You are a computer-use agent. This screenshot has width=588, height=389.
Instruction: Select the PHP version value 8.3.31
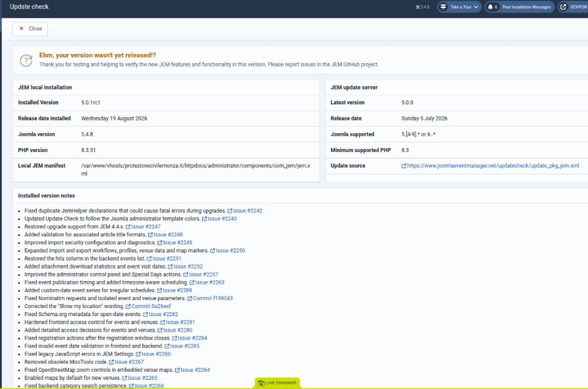pyautogui.click(x=88, y=150)
